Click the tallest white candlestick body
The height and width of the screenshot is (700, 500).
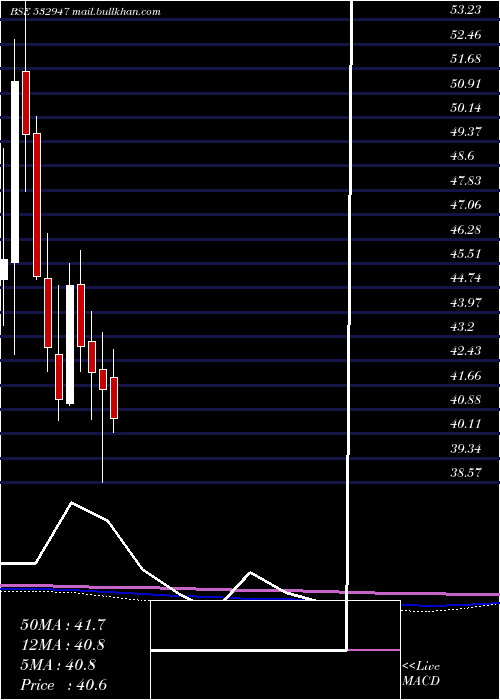pyautogui.click(x=15, y=172)
